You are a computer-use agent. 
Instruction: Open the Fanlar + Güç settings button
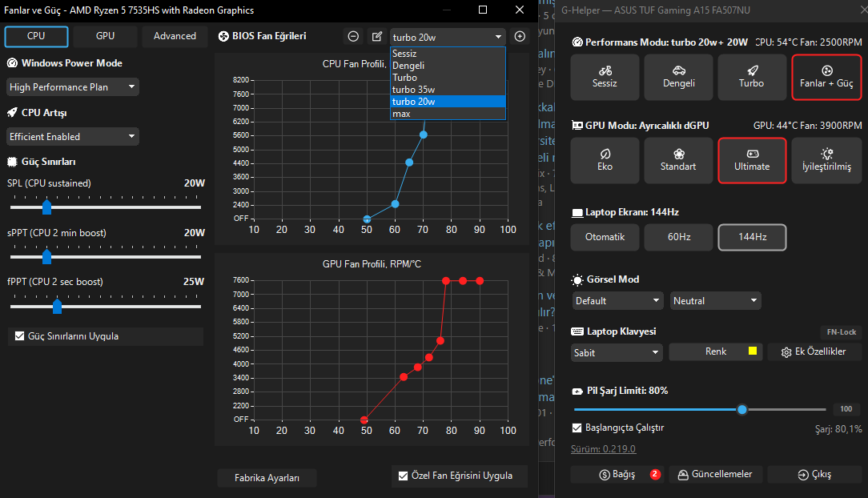click(x=826, y=78)
